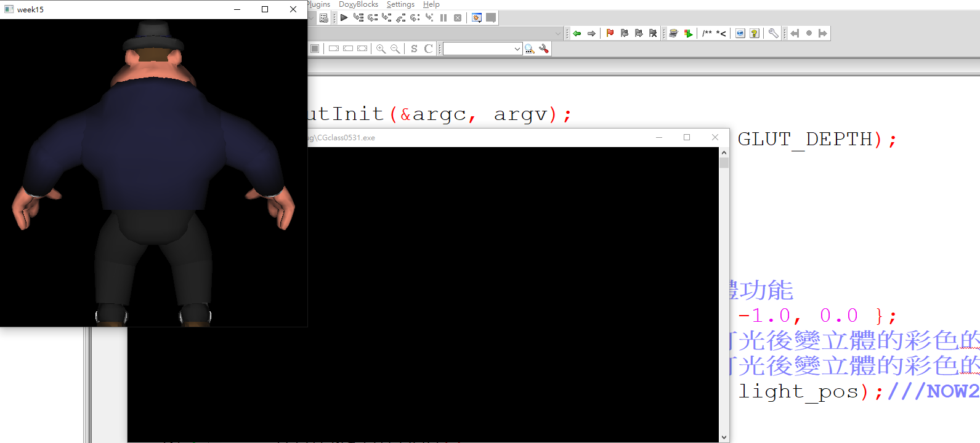Maximize the CGclass0531.exe console window
This screenshot has width=980, height=443.
[x=687, y=137]
